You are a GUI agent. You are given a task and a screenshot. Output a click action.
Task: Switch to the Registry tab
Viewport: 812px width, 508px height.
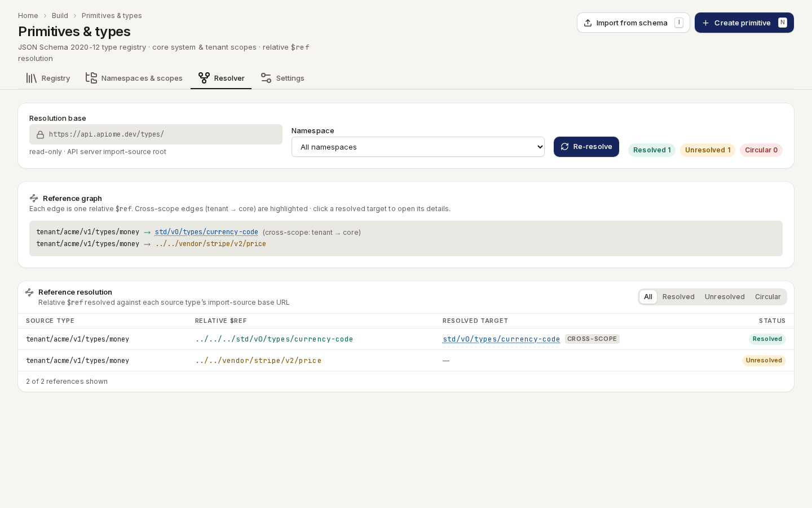(48, 78)
